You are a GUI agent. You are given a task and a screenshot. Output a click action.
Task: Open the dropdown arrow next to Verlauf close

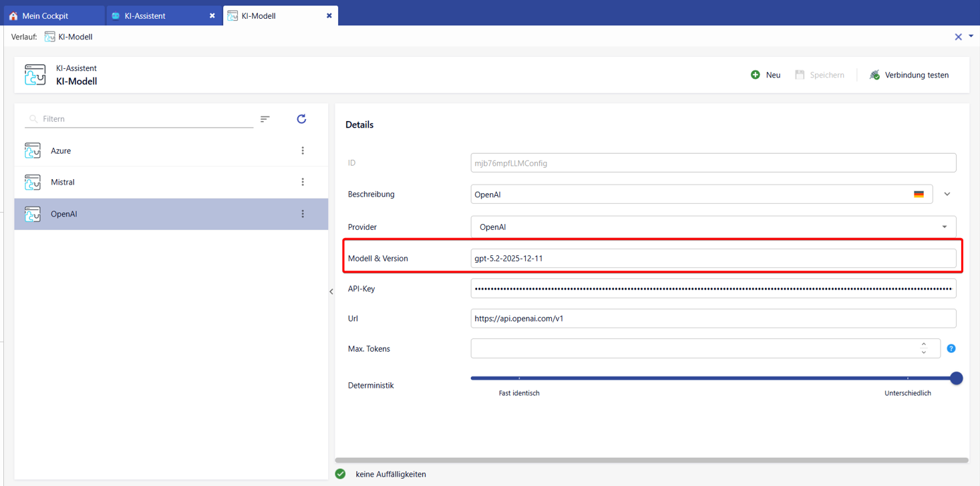971,36
